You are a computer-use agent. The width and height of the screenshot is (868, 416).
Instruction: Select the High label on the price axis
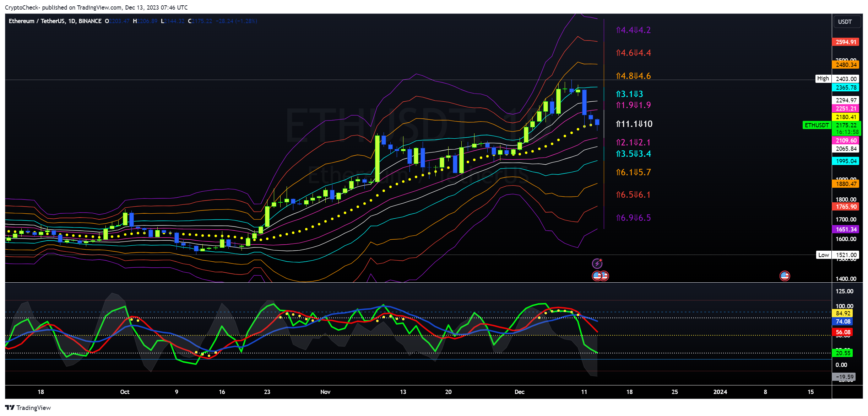click(x=823, y=79)
